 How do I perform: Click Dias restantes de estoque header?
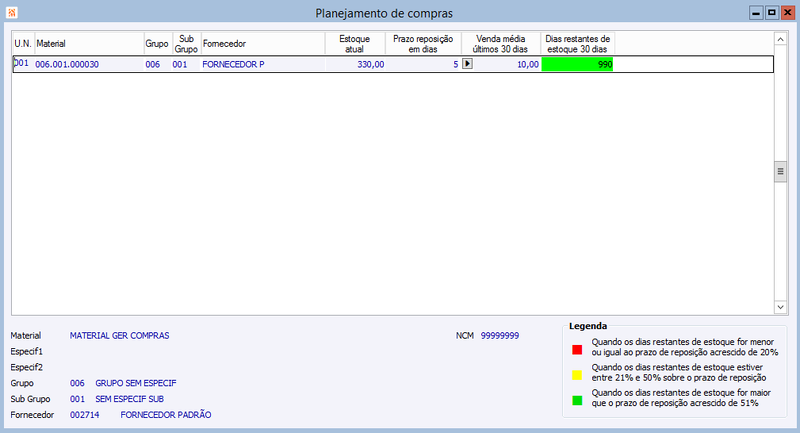pos(578,44)
